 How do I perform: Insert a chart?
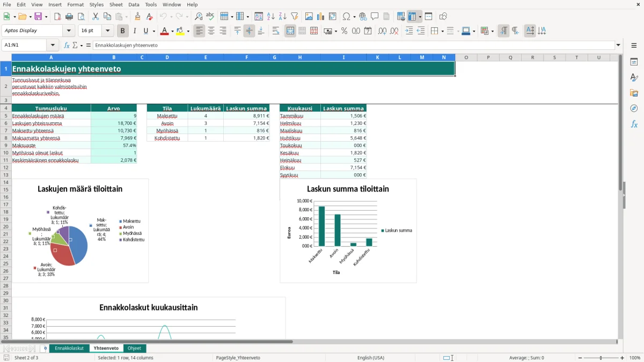pyautogui.click(x=321, y=17)
